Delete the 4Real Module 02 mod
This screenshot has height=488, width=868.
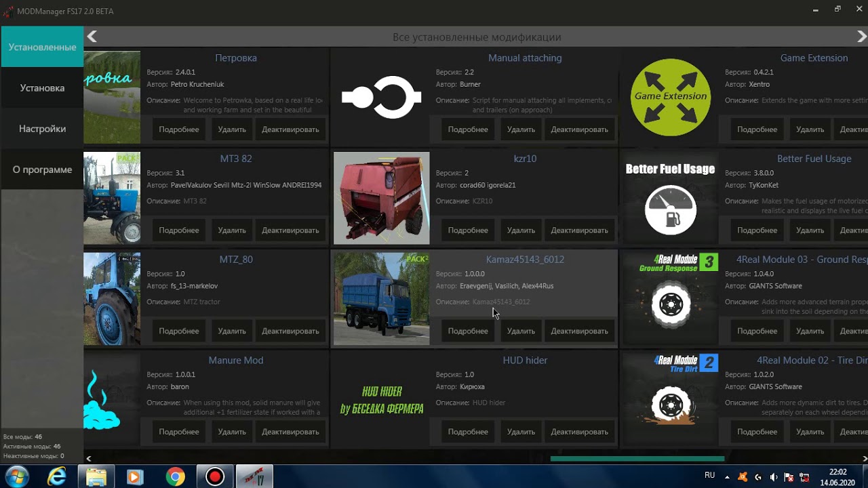[x=810, y=432]
